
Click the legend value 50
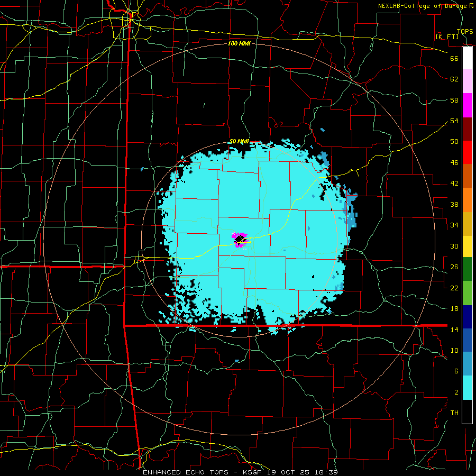click(454, 142)
